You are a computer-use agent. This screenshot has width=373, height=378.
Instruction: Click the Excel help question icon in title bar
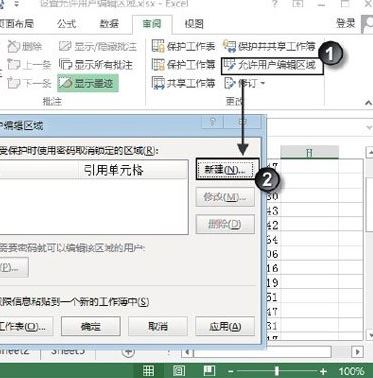[275, 4]
